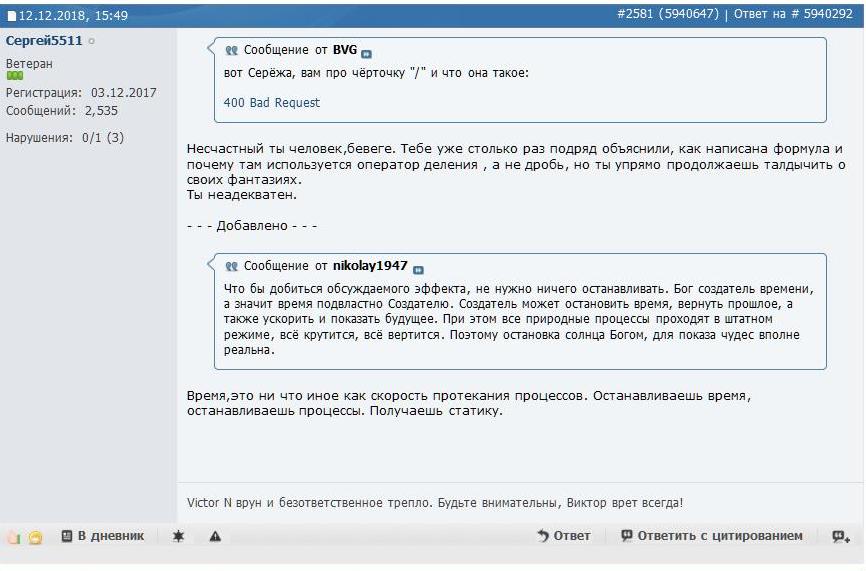The width and height of the screenshot is (866, 571).
Task: Click the view-post icon next to BVG
Action: (x=366, y=53)
